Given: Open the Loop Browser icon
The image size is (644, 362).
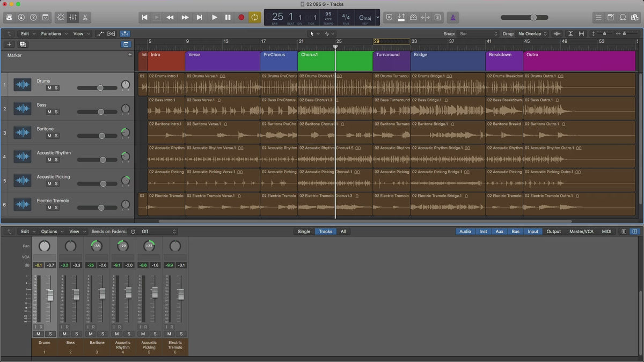Looking at the screenshot, I should click(623, 17).
